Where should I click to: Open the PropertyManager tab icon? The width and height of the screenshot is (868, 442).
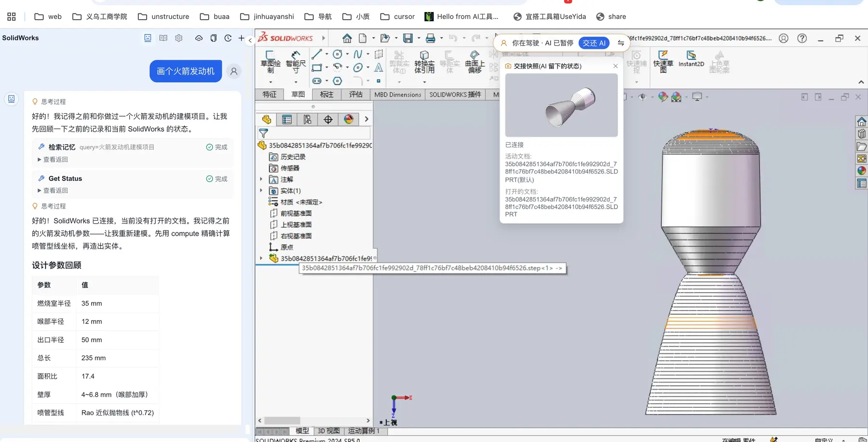click(x=287, y=119)
